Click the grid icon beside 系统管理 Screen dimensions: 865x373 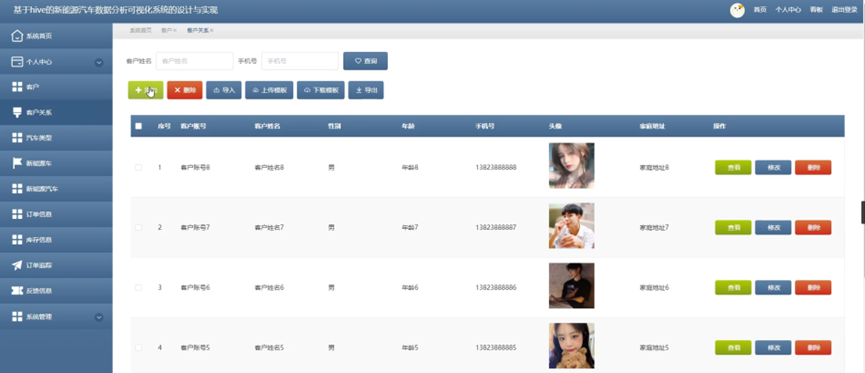click(x=17, y=317)
